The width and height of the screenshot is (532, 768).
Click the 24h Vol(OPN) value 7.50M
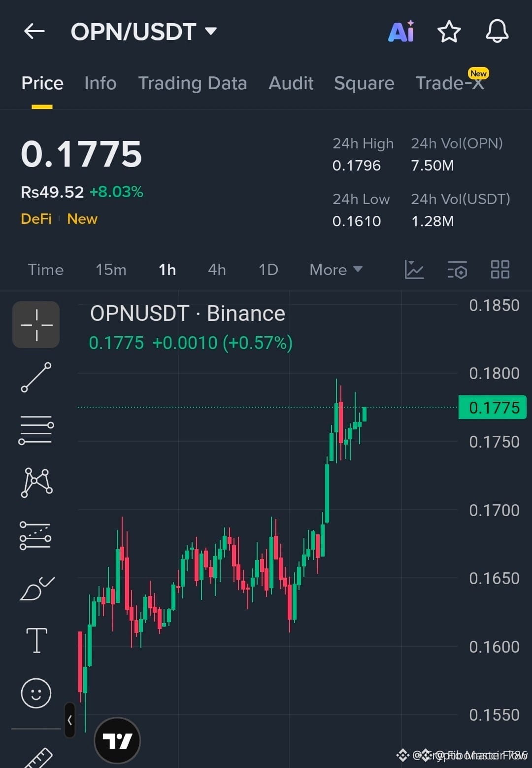click(432, 166)
